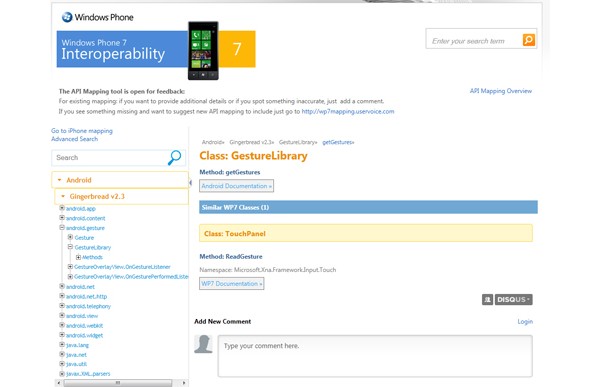Expand the android.telephony tree node
The width and height of the screenshot is (600, 387).
click(62, 306)
